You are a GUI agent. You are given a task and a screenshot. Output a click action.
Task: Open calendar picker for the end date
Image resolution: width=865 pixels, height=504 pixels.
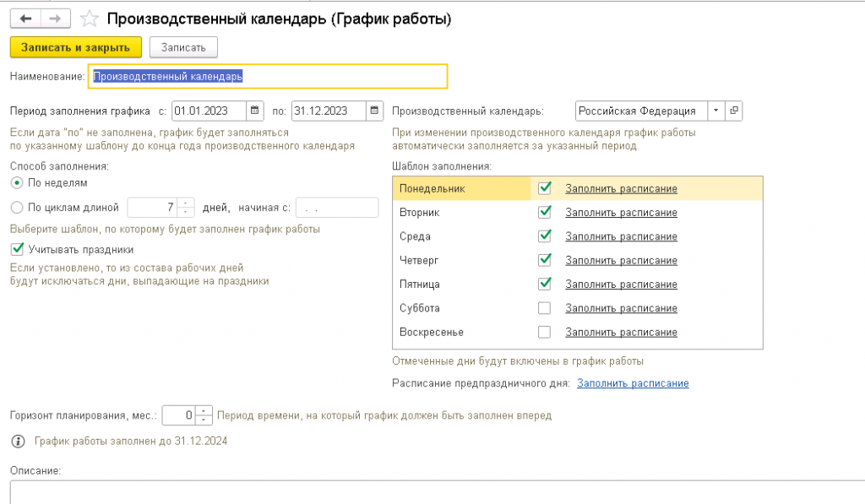[375, 111]
